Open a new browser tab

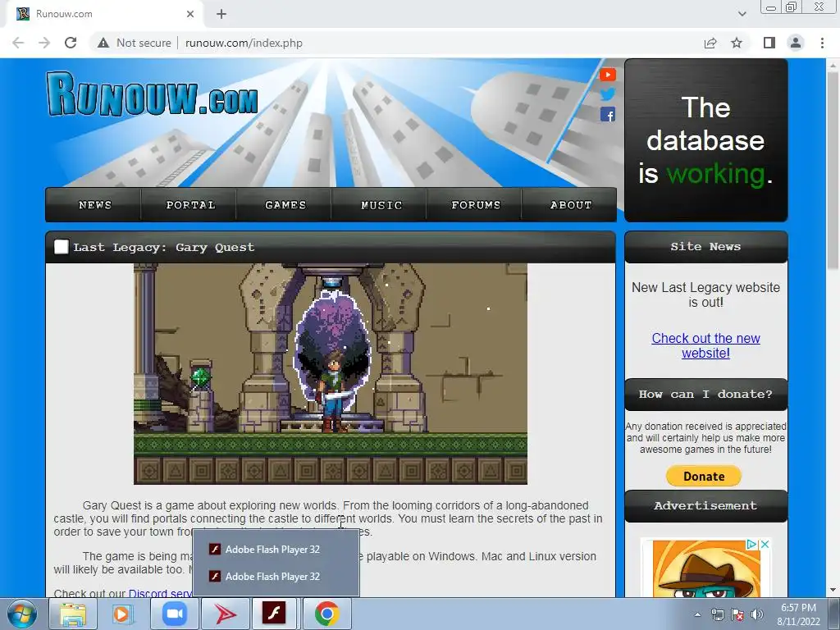(x=221, y=14)
